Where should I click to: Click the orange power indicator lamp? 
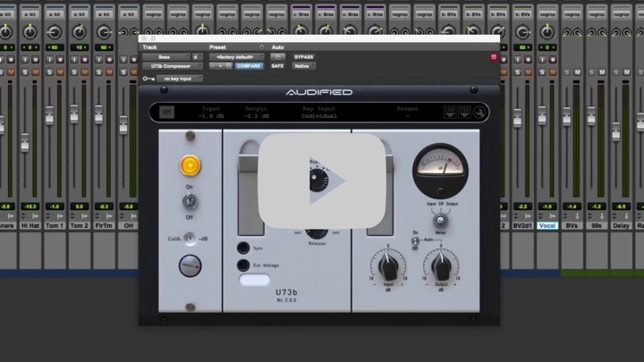[190, 165]
